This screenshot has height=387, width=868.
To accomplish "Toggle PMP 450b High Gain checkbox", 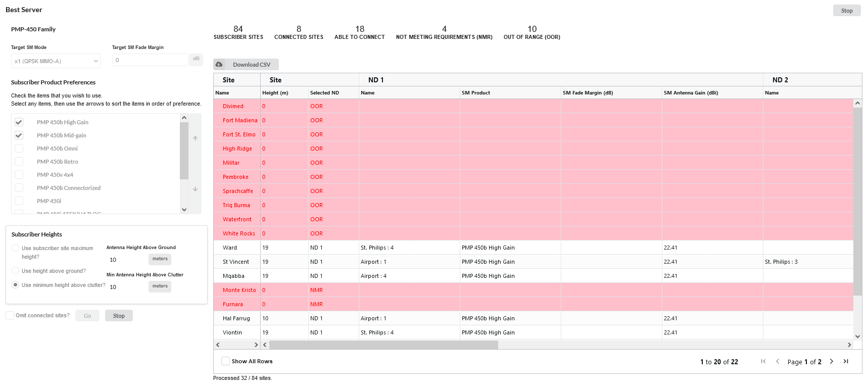I will click(x=19, y=122).
